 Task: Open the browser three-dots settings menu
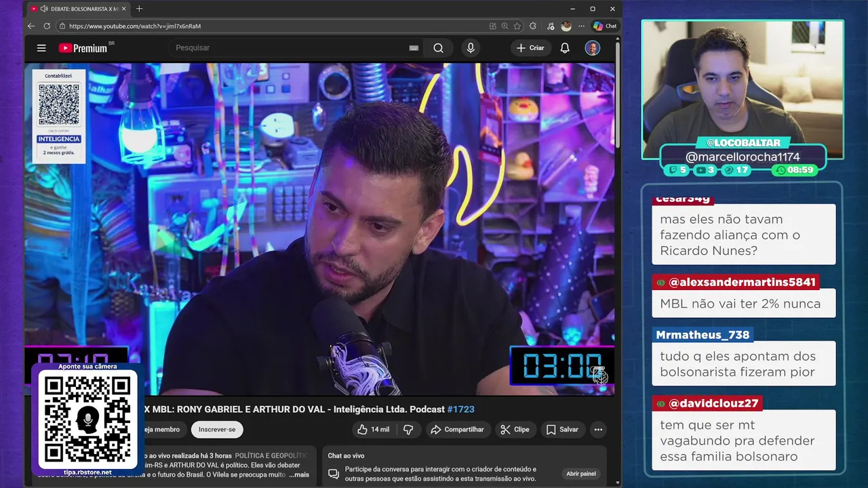click(581, 26)
